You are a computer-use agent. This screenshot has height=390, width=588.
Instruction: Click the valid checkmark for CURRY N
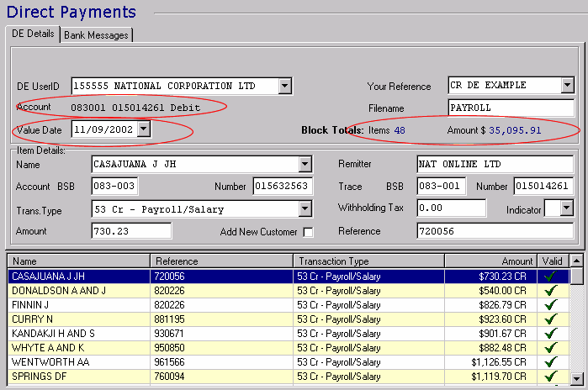click(550, 319)
